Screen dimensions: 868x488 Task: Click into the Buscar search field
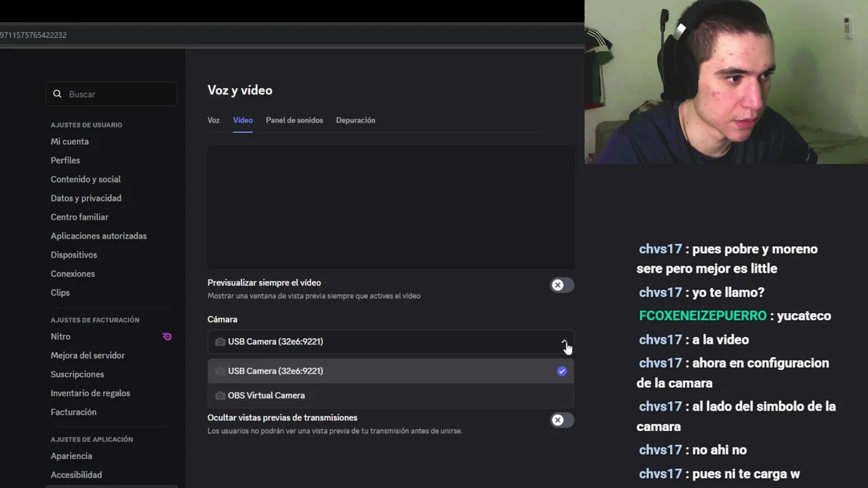111,94
